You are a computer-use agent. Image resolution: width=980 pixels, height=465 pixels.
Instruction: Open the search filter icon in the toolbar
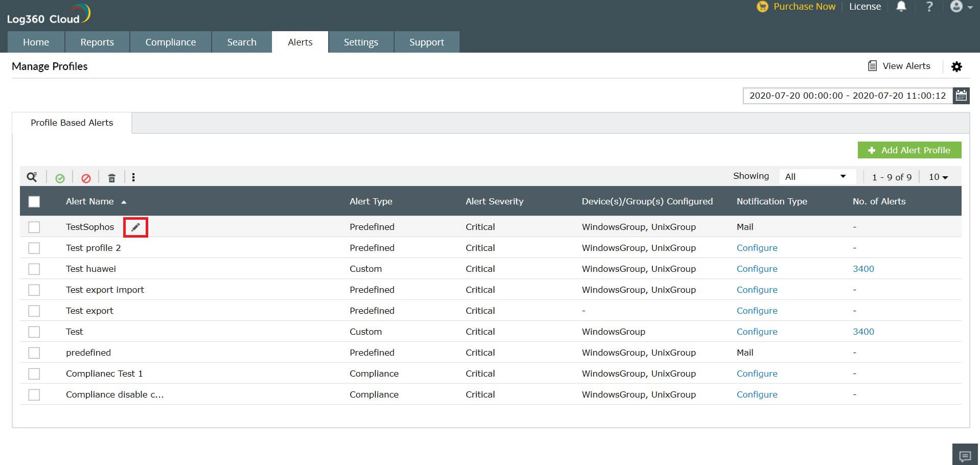tap(32, 177)
